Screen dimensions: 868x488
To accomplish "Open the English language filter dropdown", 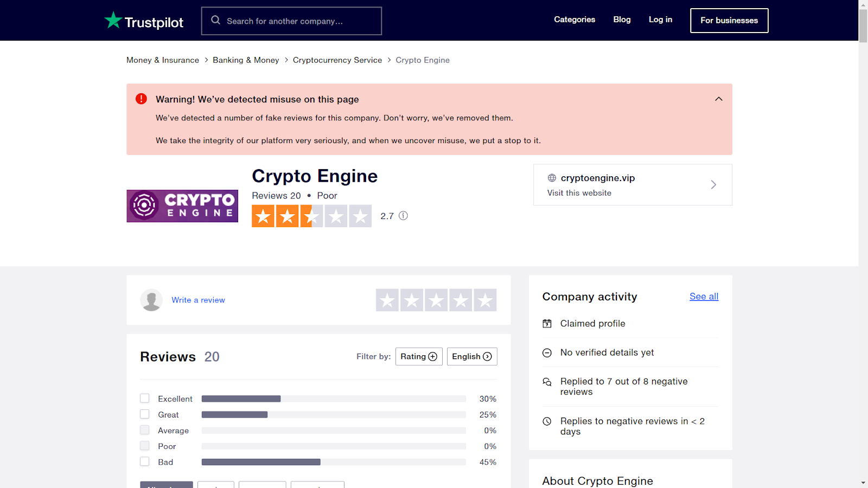I will pos(472,356).
